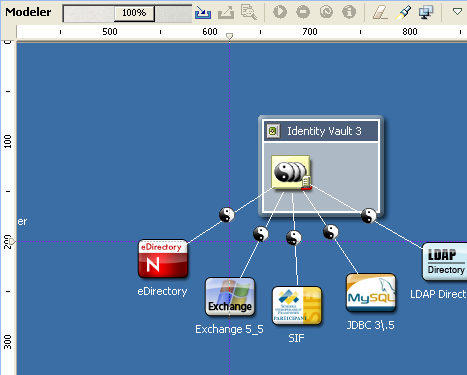Select the Exchange application icon

[x=230, y=297]
